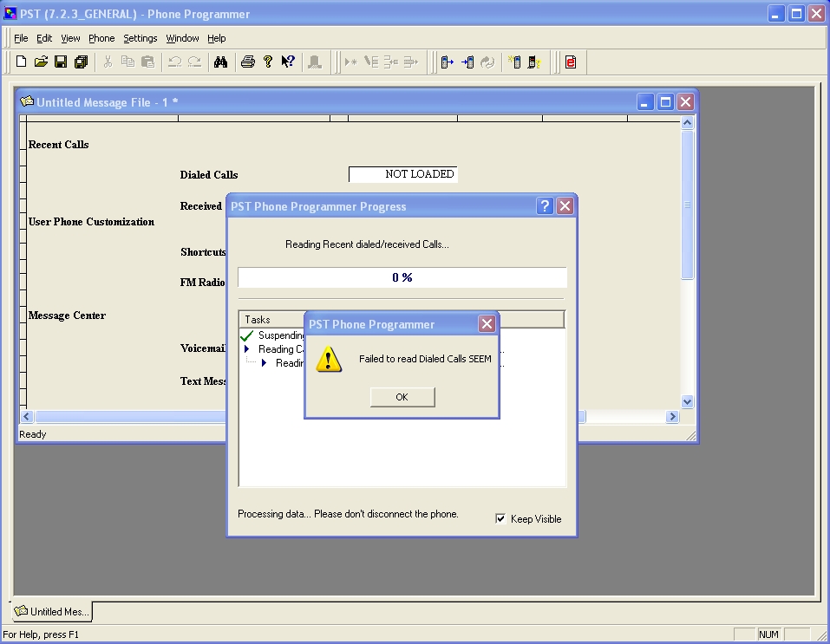Click the 'User Phone Customization' heading
This screenshot has height=644, width=830.
[92, 222]
